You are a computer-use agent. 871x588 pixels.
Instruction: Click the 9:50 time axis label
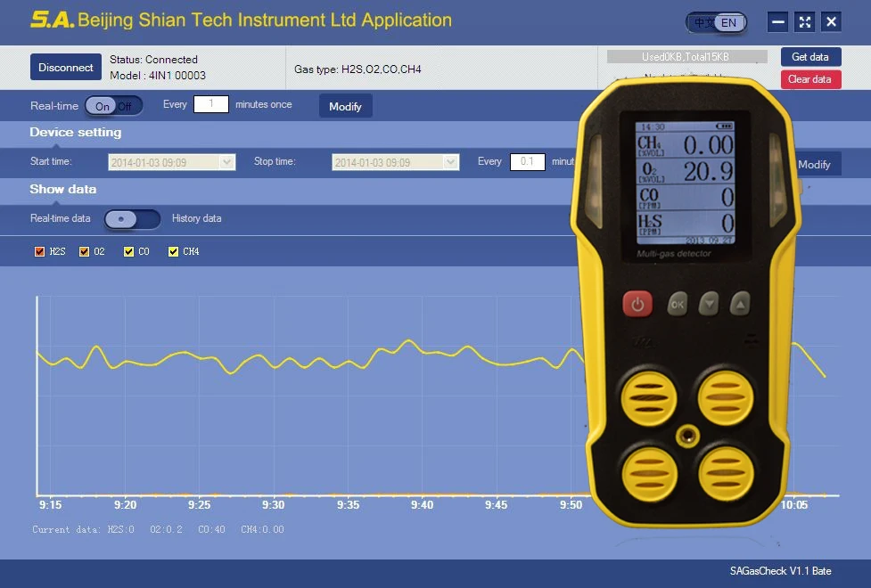(x=571, y=505)
